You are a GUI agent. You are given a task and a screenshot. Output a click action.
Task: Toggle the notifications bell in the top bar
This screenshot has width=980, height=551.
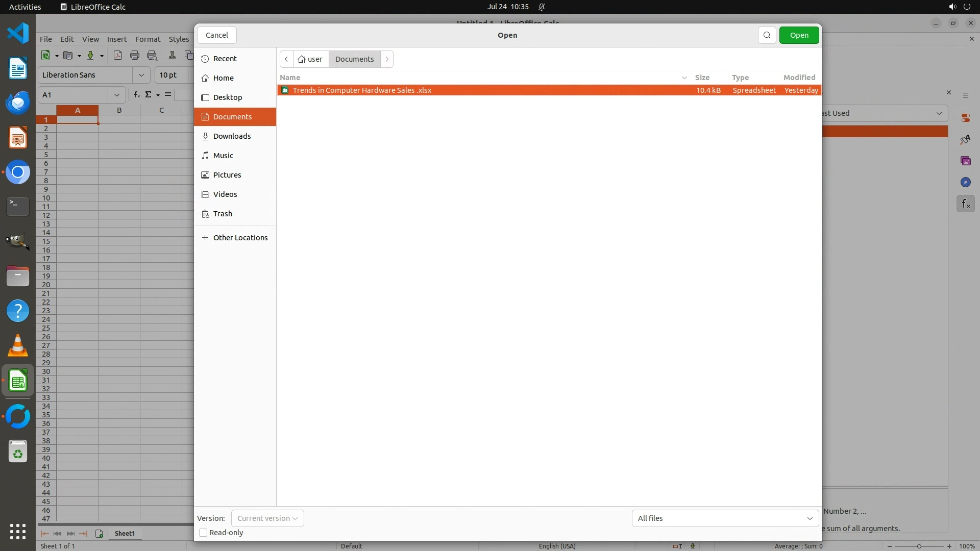(542, 7)
